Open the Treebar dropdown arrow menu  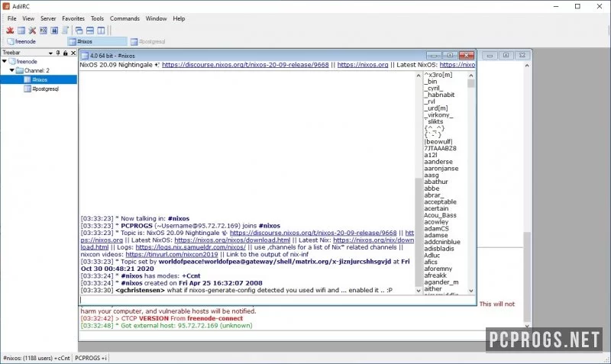[x=50, y=53]
